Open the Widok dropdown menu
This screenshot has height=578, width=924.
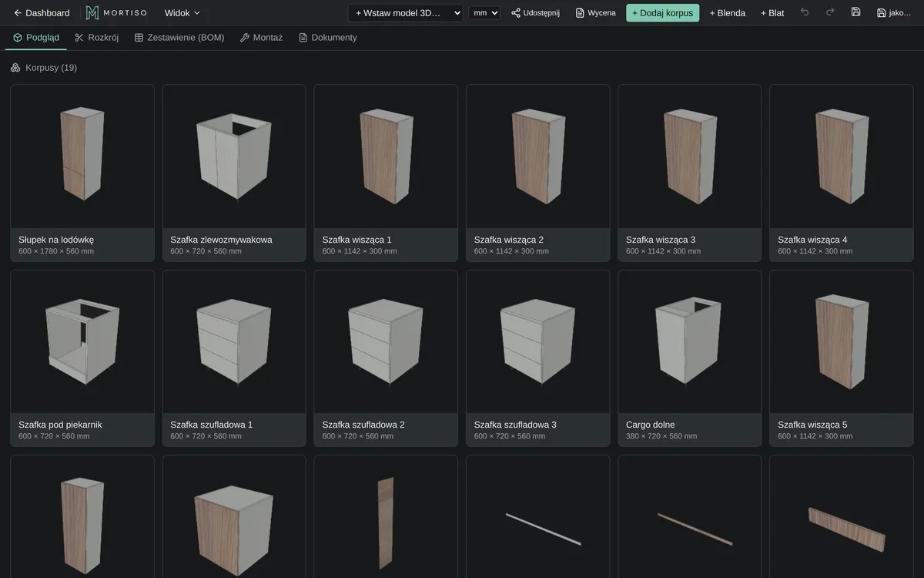[182, 13]
